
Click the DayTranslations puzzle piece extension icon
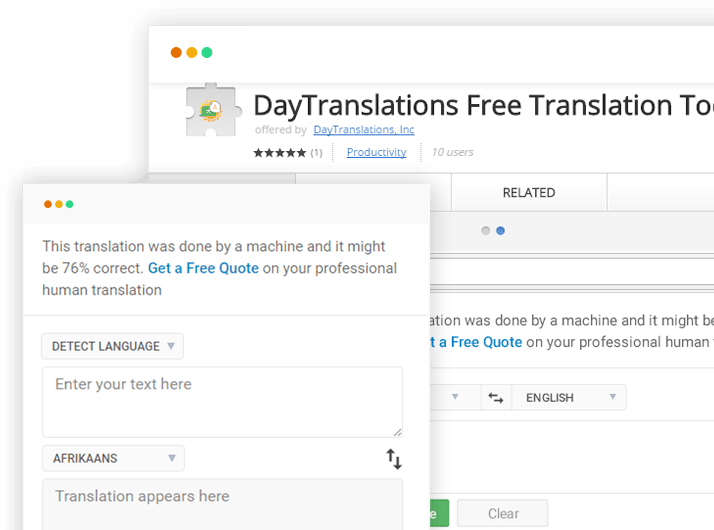click(x=210, y=110)
